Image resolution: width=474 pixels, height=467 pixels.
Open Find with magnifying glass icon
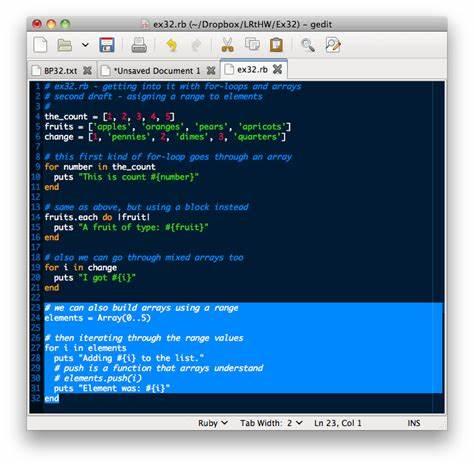click(308, 45)
